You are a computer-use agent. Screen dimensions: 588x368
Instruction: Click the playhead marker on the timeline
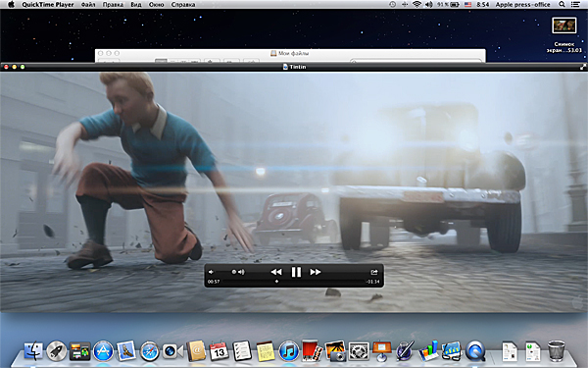coord(276,282)
